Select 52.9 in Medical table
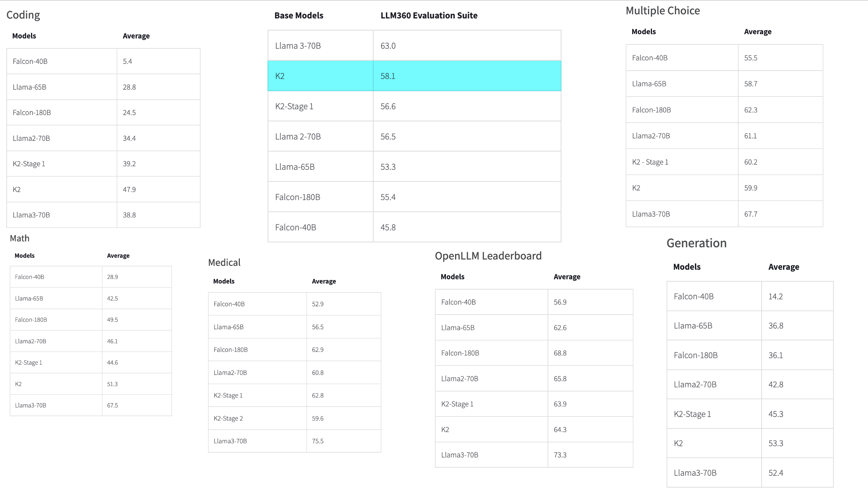This screenshot has height=488, width=868. pyautogui.click(x=318, y=304)
